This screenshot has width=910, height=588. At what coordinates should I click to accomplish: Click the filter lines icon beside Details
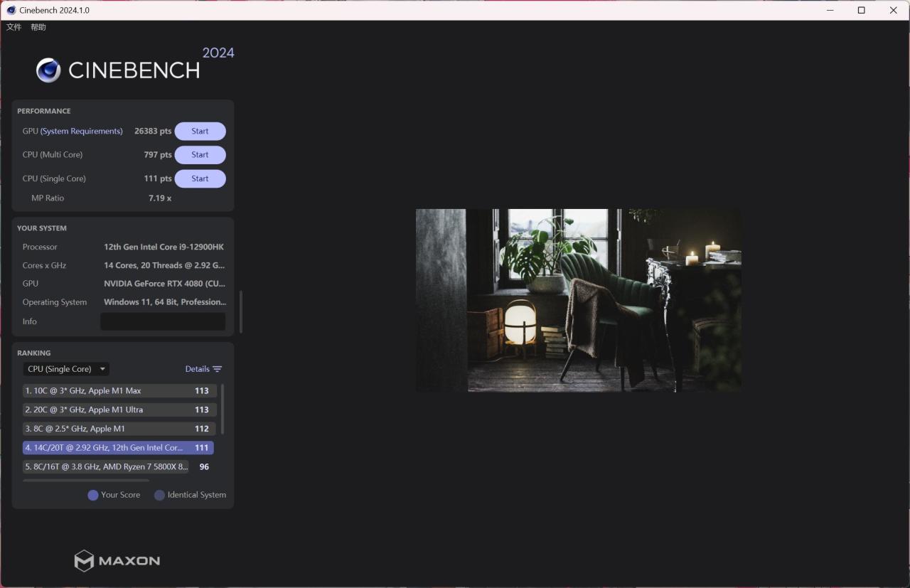click(x=218, y=369)
